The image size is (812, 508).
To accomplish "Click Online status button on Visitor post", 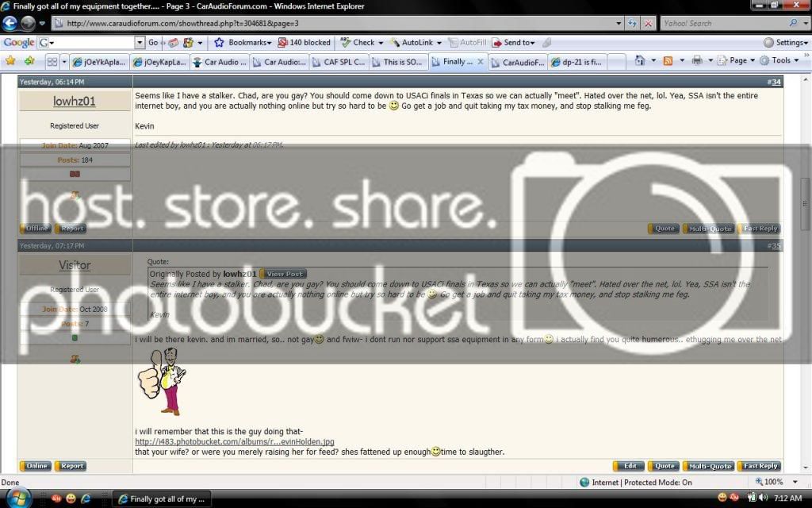I will (36, 466).
